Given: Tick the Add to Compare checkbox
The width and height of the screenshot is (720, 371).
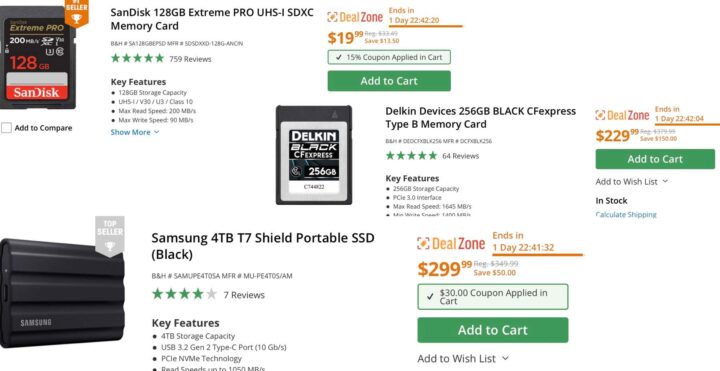Looking at the screenshot, I should tap(6, 128).
